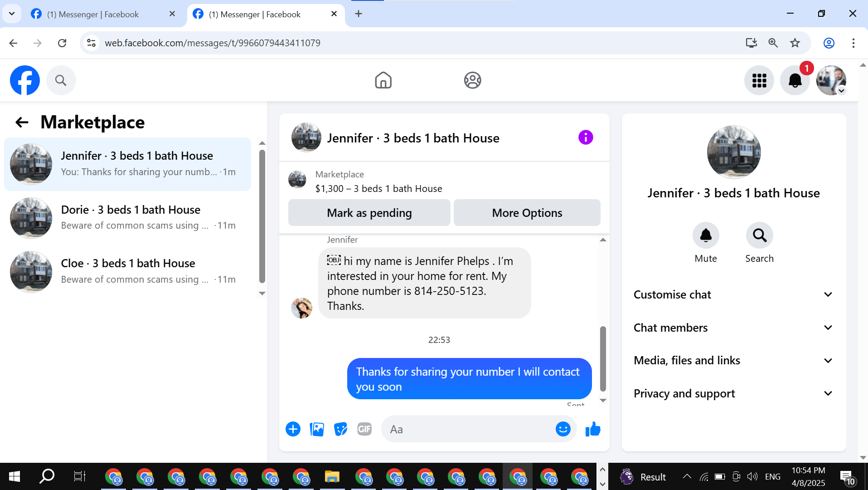Screen dimensions: 868x490
Task: Mute this conversation with bell icon
Action: coord(706,235)
